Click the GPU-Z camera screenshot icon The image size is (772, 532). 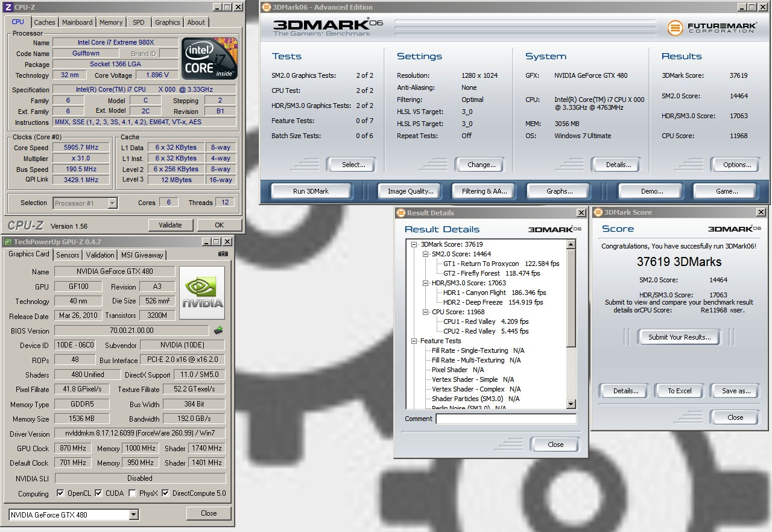[x=223, y=255]
